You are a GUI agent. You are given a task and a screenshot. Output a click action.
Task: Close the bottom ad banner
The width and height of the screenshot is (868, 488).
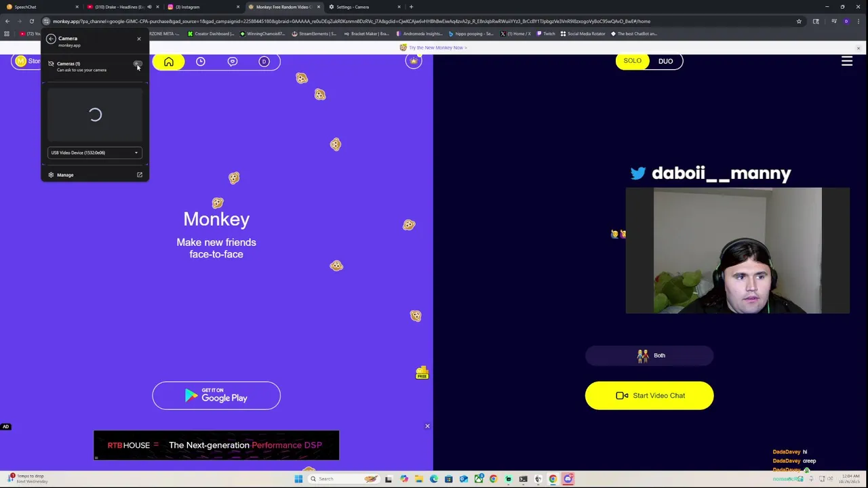(x=427, y=426)
